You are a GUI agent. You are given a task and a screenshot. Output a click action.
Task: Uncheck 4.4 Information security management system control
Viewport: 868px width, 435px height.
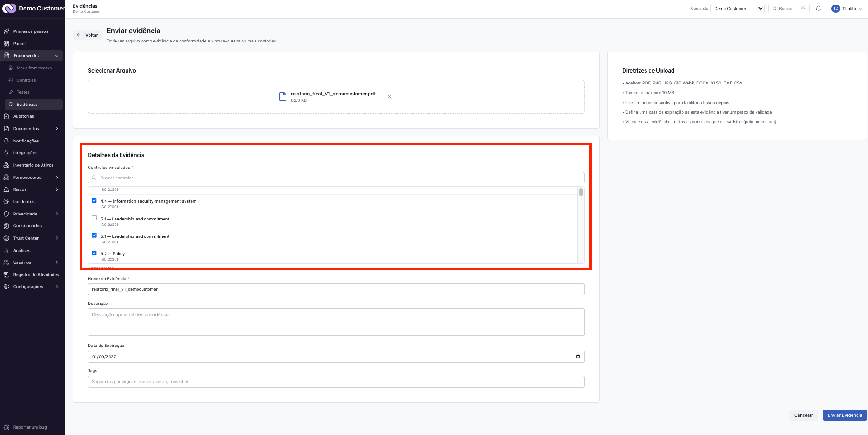coord(95,200)
